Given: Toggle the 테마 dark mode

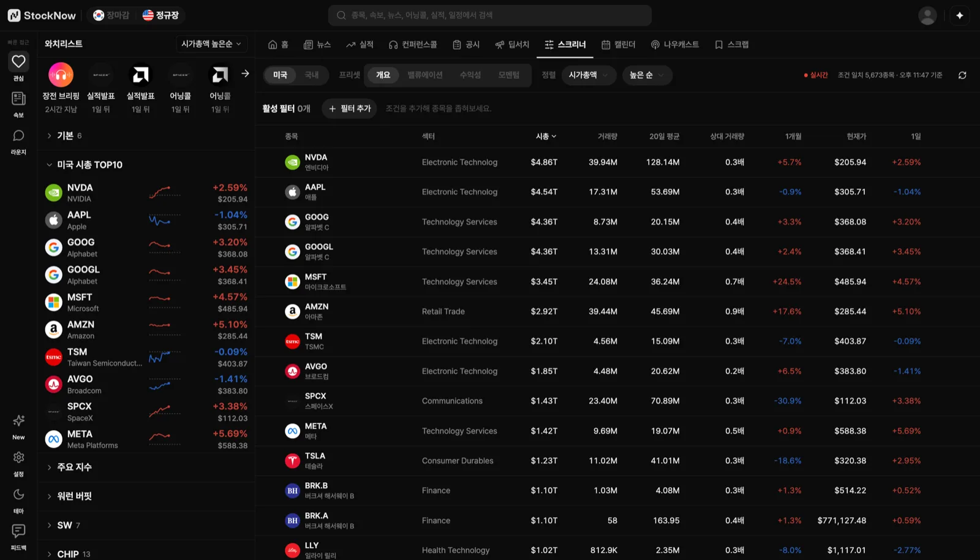Looking at the screenshot, I should pyautogui.click(x=18, y=494).
